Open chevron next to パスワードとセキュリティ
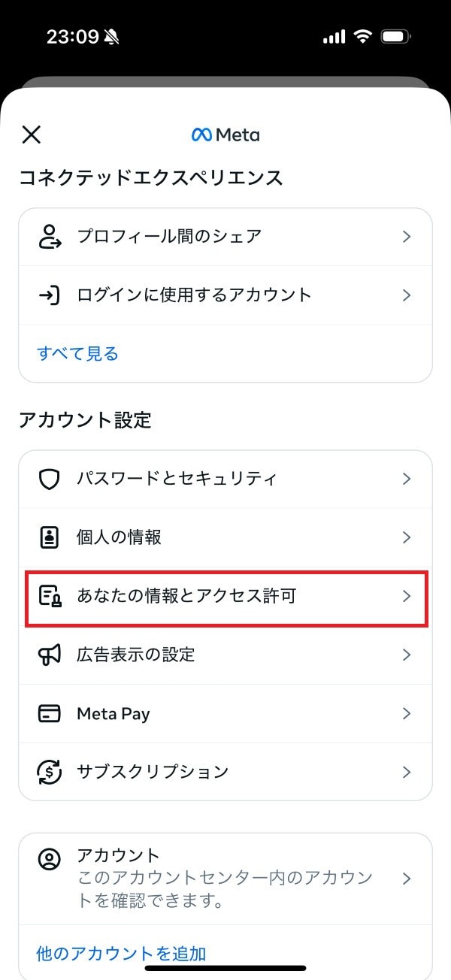This screenshot has width=451, height=980. pos(407,479)
